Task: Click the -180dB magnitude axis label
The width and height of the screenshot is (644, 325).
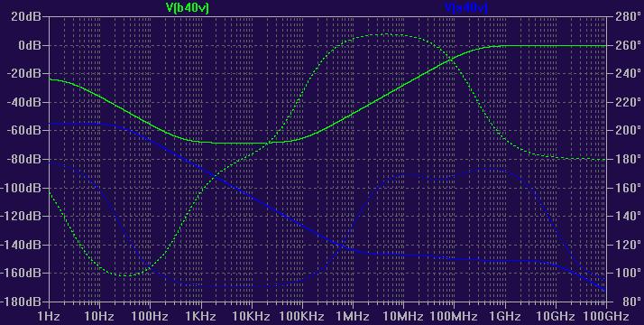Action: pyautogui.click(x=21, y=302)
